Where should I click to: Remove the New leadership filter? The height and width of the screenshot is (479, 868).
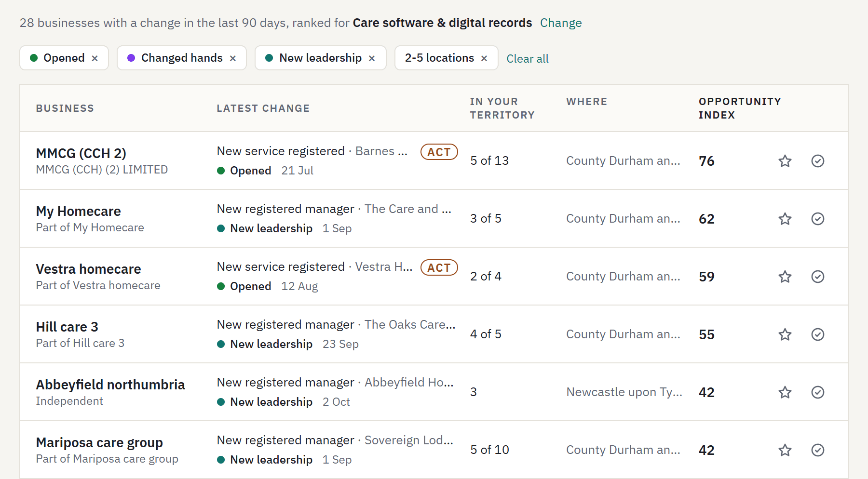[372, 58]
